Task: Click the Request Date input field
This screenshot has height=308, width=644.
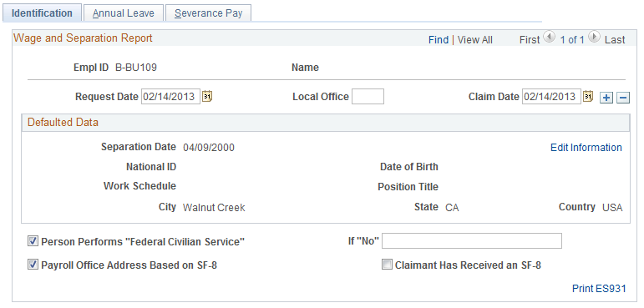Action: coord(171,97)
